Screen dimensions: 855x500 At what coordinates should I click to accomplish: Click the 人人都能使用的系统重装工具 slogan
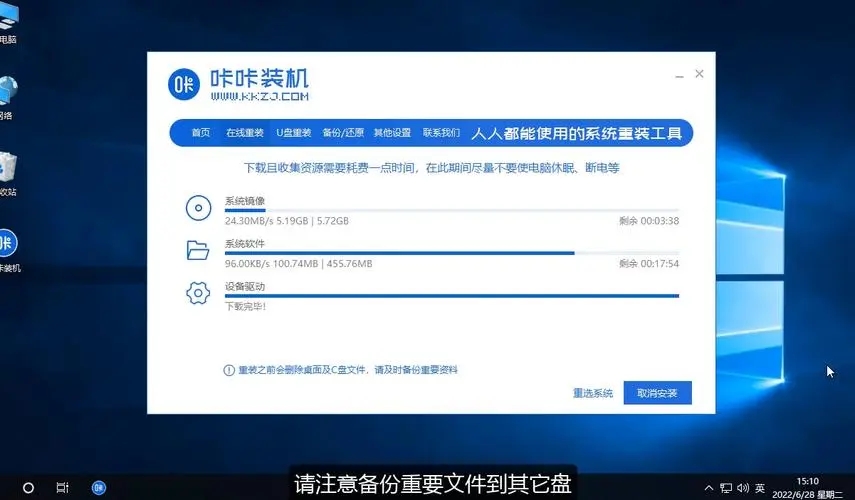pyautogui.click(x=576, y=134)
